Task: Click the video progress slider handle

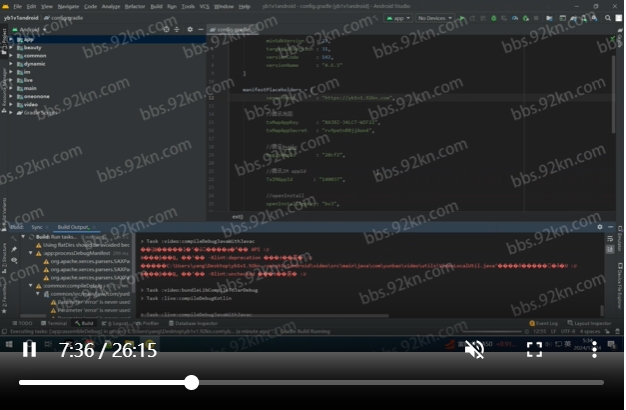Action: pos(191,382)
